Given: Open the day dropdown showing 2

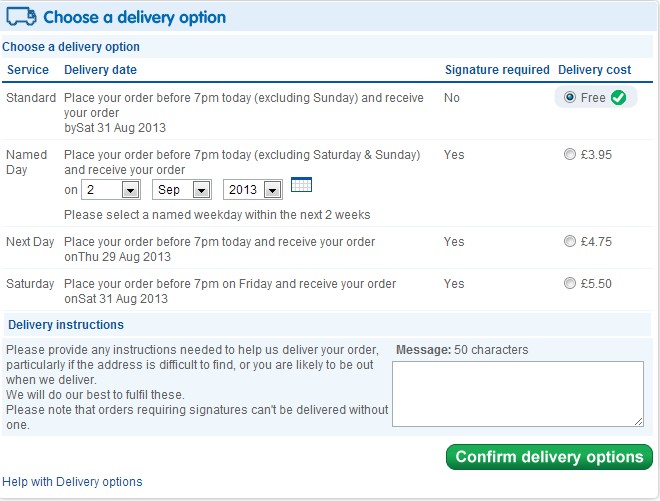Looking at the screenshot, I should pyautogui.click(x=111, y=189).
